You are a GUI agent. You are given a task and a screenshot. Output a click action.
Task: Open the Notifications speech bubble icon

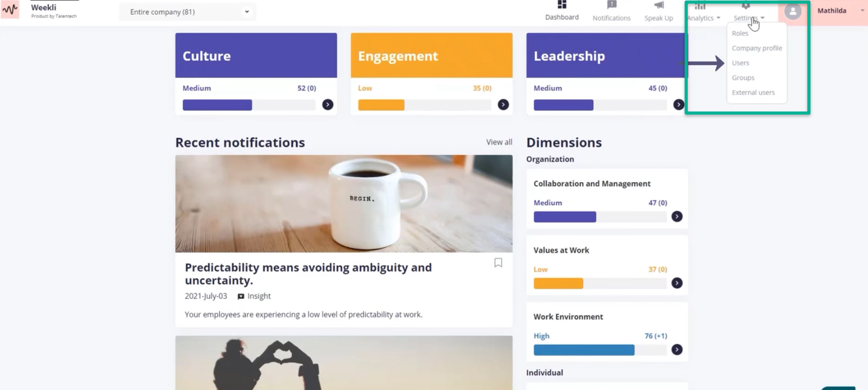(611, 5)
